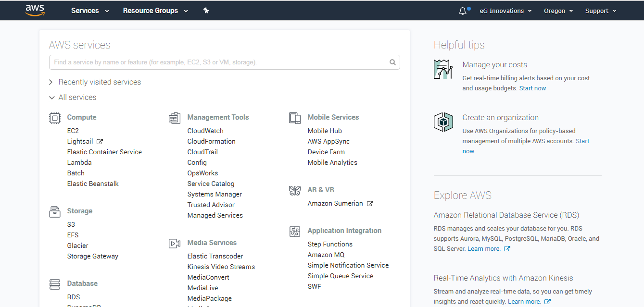Click the Mobile Services devices icon

click(x=295, y=118)
